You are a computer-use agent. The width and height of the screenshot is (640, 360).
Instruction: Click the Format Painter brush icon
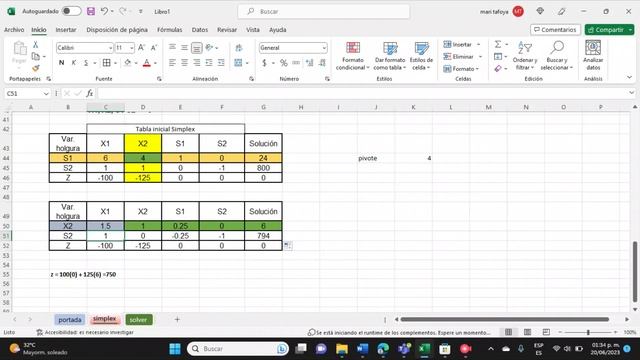36,68
